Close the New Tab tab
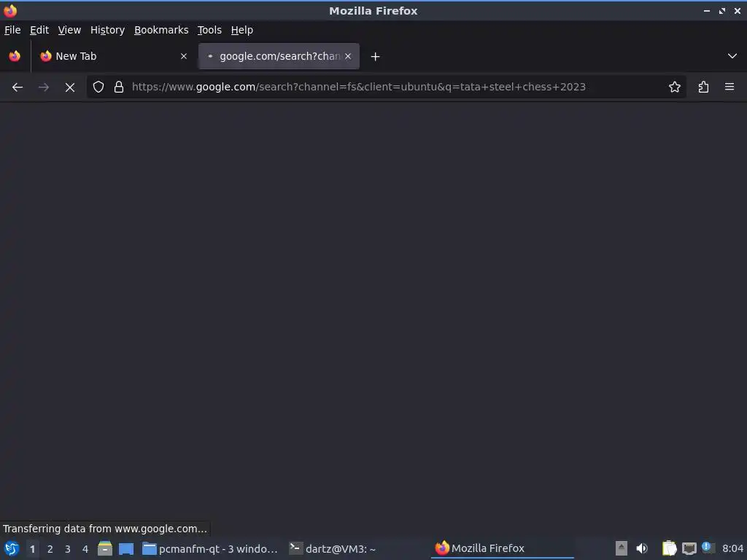The image size is (747, 560). click(183, 56)
